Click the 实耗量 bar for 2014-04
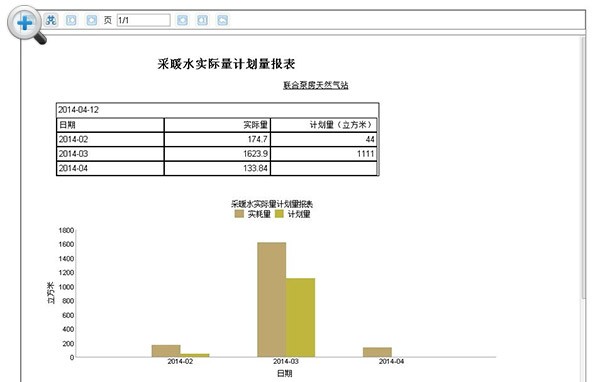600x382 pixels. pyautogui.click(x=377, y=352)
